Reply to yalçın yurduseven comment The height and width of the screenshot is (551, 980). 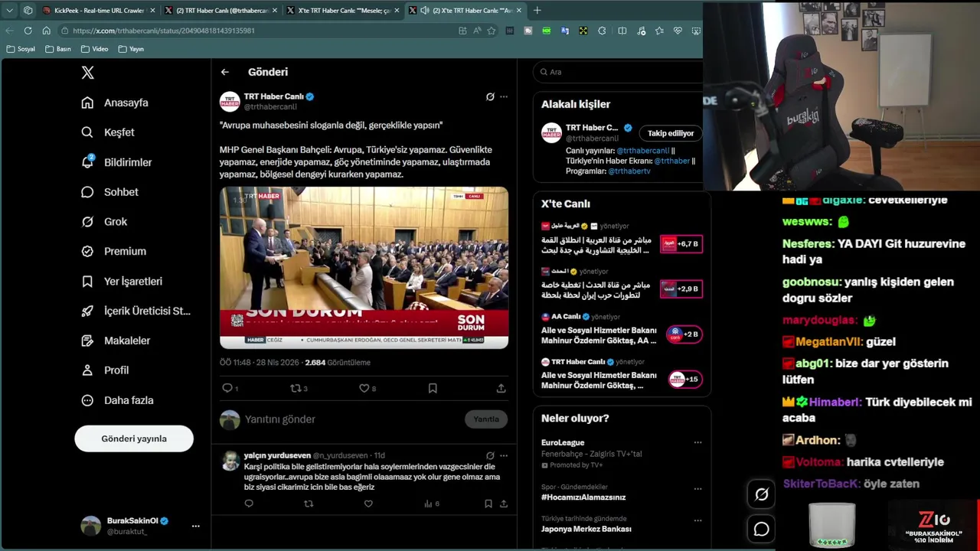coord(249,504)
